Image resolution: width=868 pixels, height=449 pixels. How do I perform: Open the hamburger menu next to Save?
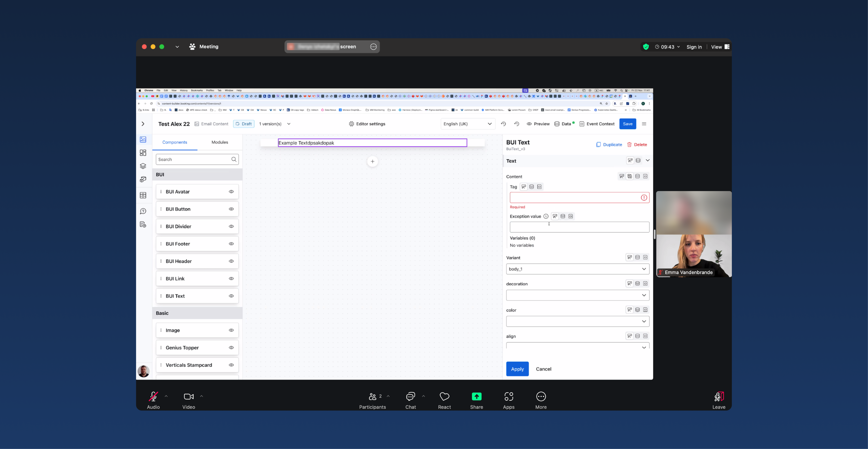[644, 124]
